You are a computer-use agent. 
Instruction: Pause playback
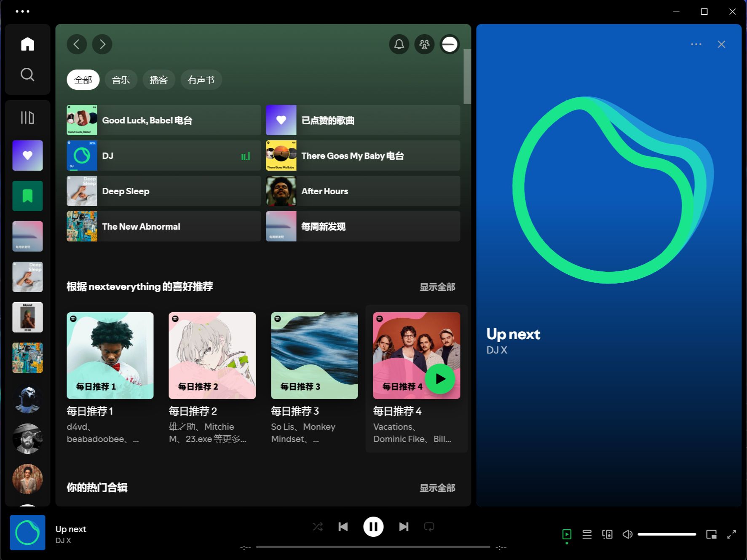373,527
